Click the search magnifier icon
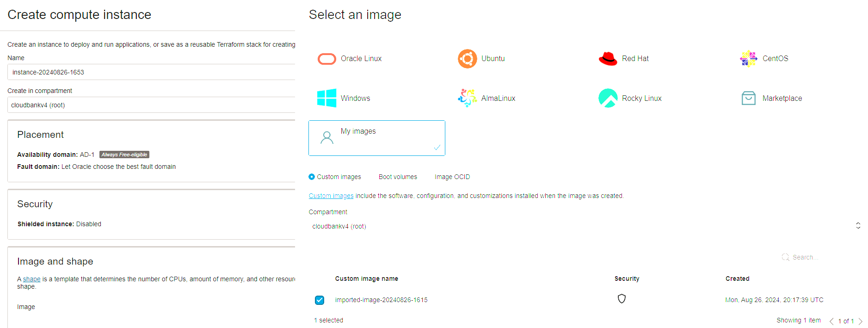868x328 pixels. pos(785,257)
